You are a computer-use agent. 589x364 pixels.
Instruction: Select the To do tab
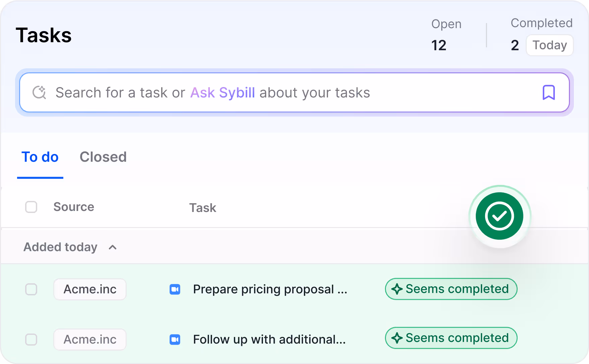tap(40, 157)
